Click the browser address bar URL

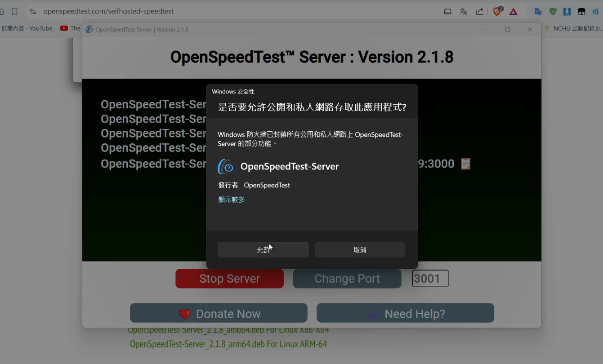(109, 12)
